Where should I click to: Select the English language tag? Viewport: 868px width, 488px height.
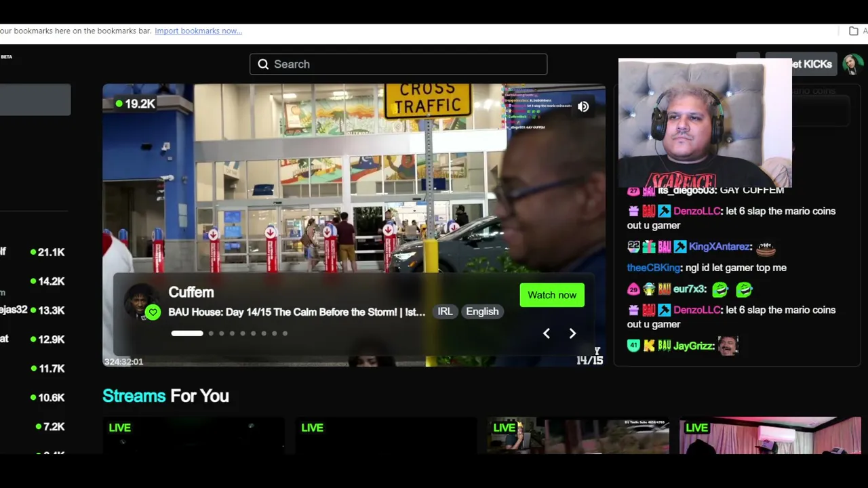pyautogui.click(x=482, y=312)
